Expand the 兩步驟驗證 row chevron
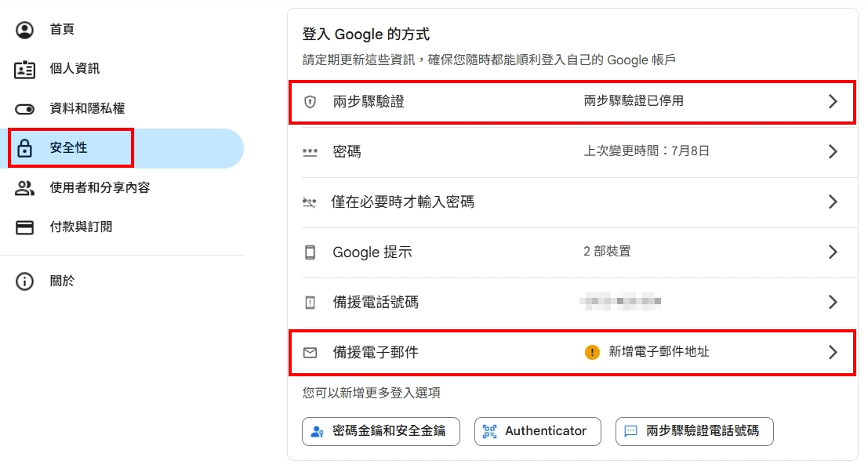868x468 pixels. pyautogui.click(x=833, y=102)
